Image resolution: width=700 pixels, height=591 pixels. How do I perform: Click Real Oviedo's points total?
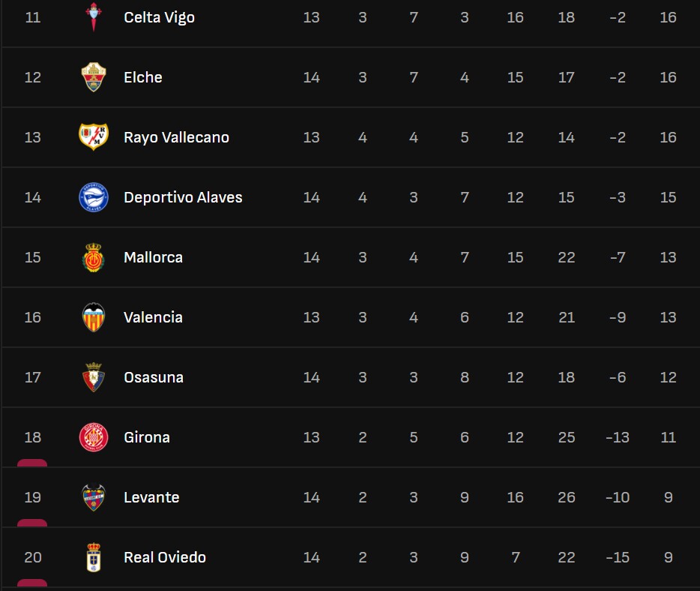pos(668,557)
